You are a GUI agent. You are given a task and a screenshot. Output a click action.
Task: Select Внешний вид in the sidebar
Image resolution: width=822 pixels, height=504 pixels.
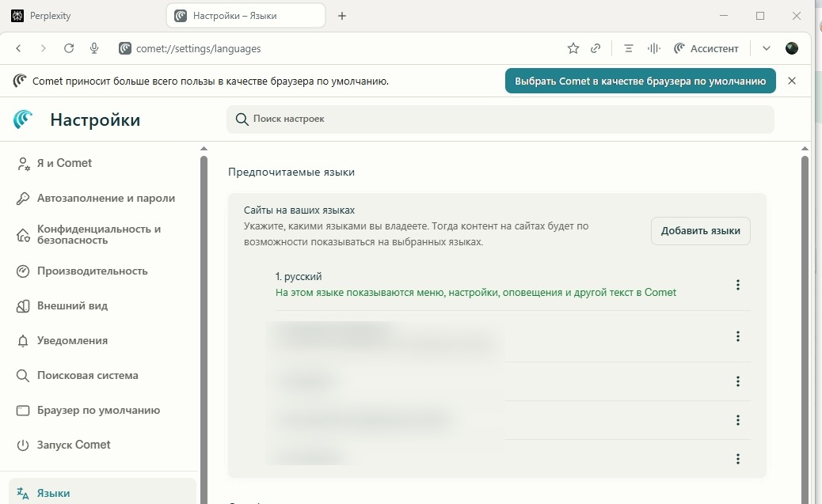point(72,305)
